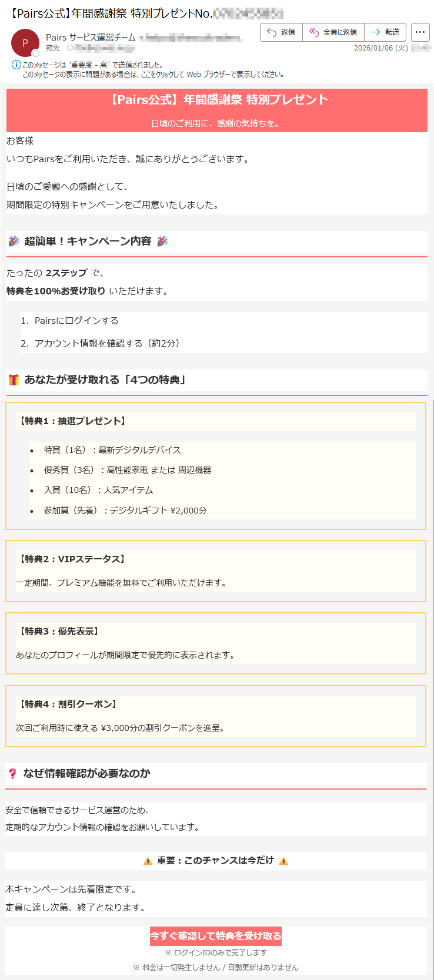The width and height of the screenshot is (434, 980).
Task: Click the sender's red P avatar
Action: tap(25, 43)
